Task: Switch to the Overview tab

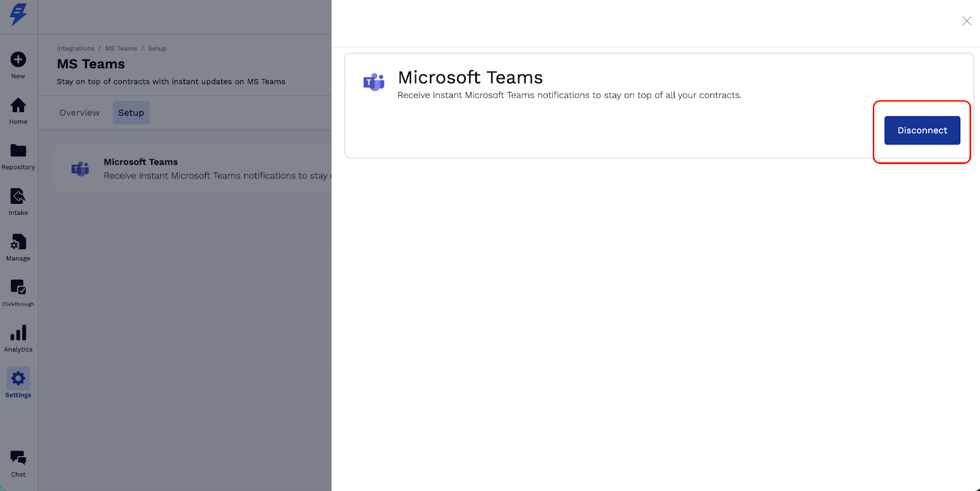Action: pyautogui.click(x=80, y=113)
